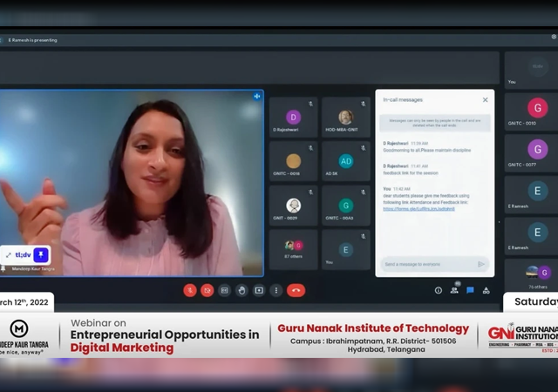This screenshot has width=558, height=392.
Task: Select the GNIT - 0029 participant tile
Action: (x=293, y=206)
